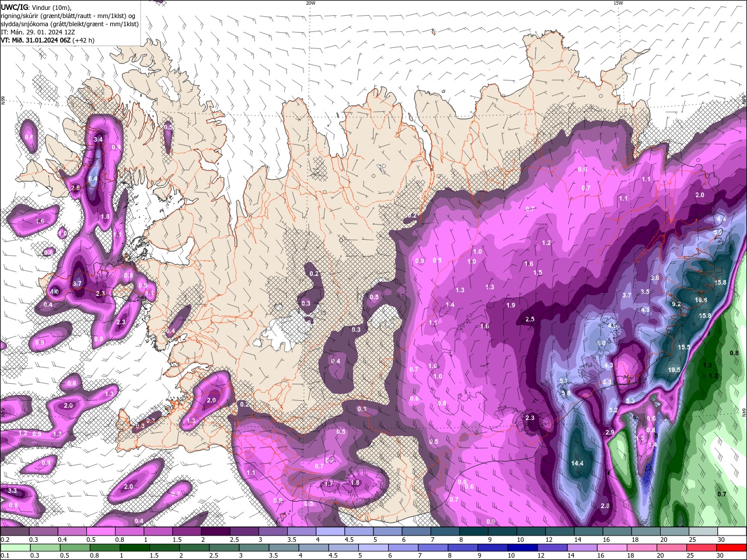Click the bright red rain swatch above 30

tap(731, 548)
